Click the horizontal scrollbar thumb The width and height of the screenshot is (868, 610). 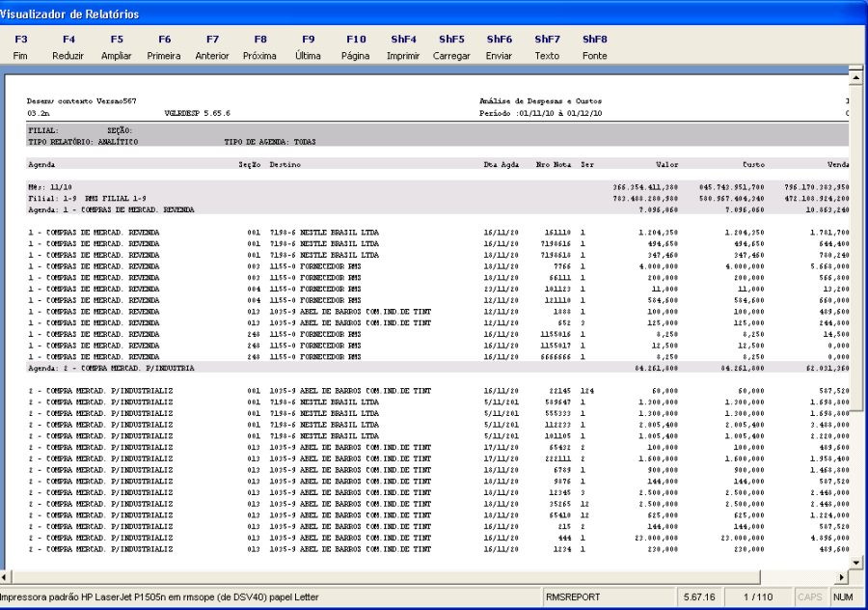[x=385, y=577]
